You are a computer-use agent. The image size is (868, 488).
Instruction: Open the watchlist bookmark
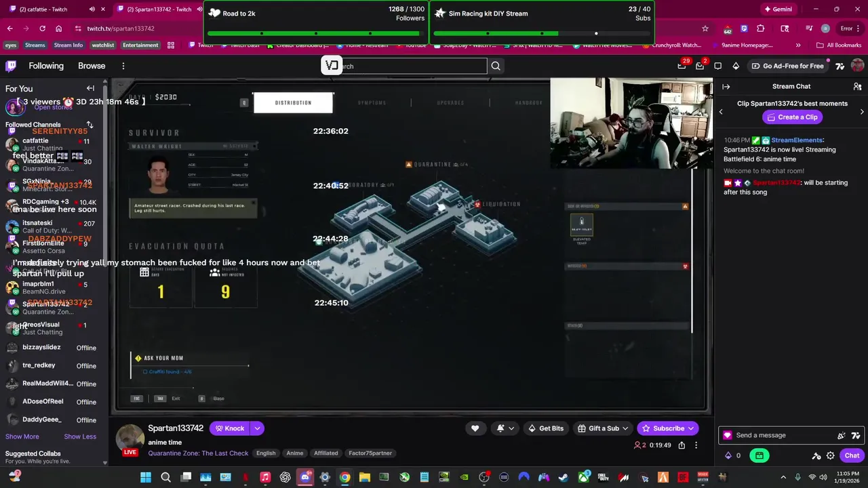(x=103, y=45)
